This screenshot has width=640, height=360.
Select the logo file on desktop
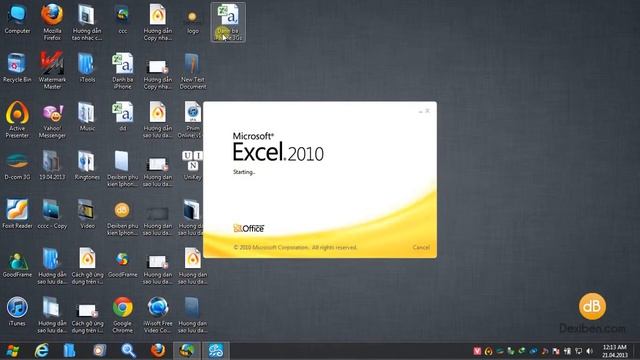point(193,20)
